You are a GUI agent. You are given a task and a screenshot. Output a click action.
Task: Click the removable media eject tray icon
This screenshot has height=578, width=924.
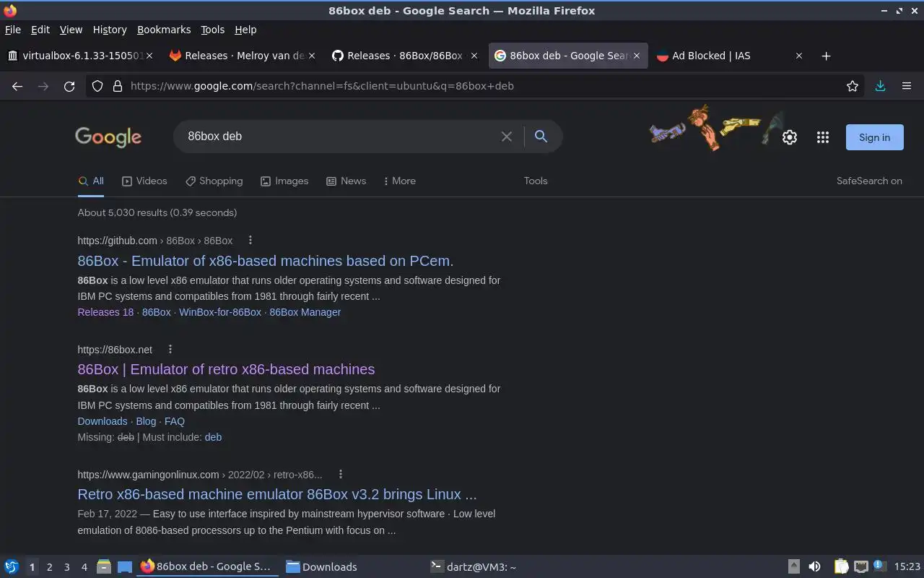click(x=793, y=567)
